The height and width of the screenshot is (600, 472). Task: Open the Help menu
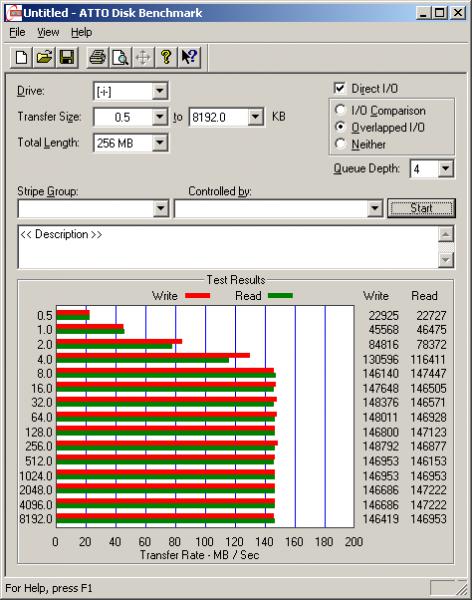(81, 32)
